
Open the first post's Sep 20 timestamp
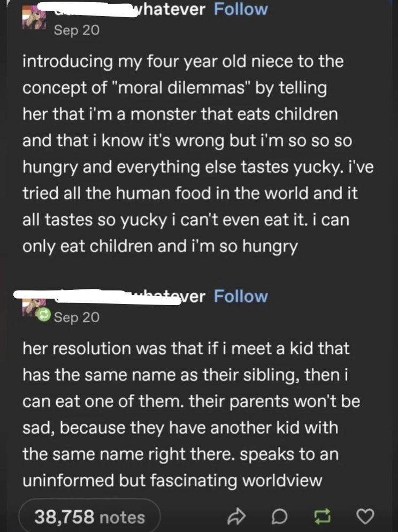point(76,30)
